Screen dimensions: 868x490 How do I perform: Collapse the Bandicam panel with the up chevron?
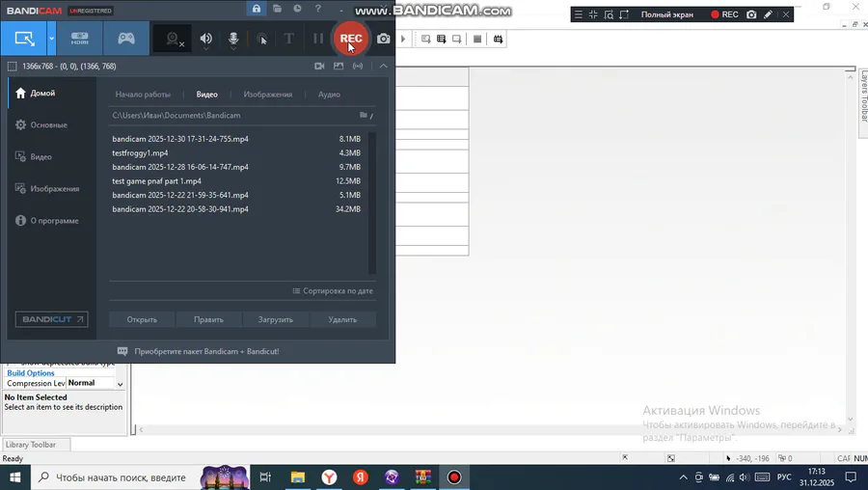pos(383,66)
